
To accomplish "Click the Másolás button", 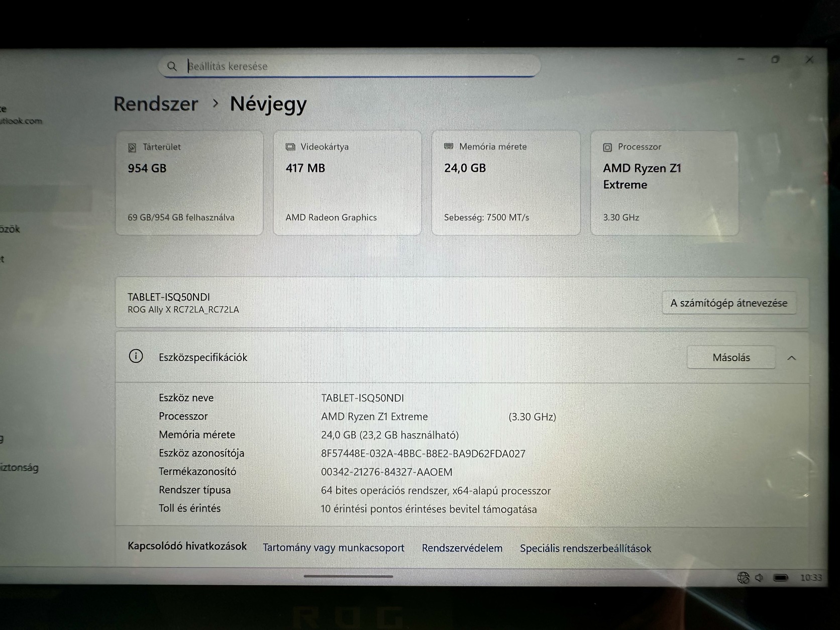I will [x=731, y=357].
